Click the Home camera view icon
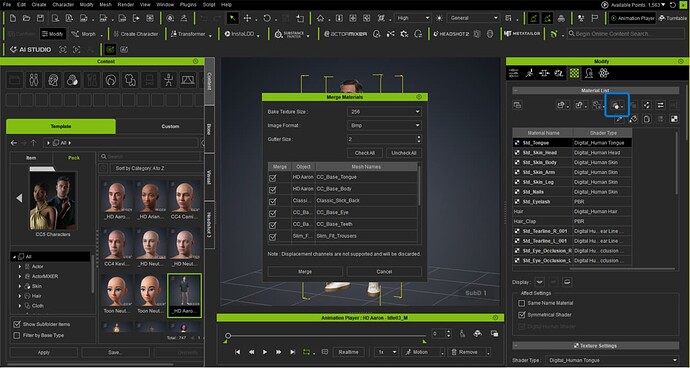Image resolution: width=690 pixels, height=368 pixels. tap(320, 18)
